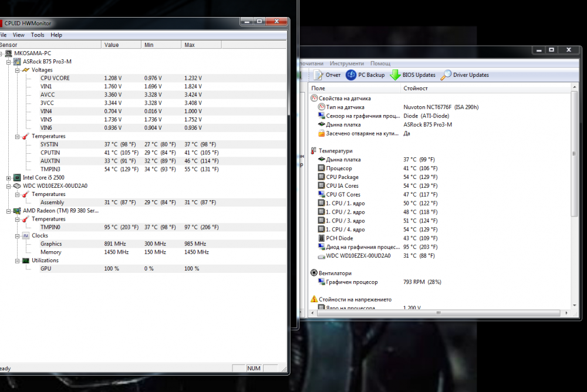Click the CPU Package icon
The image size is (587, 392).
pyautogui.click(x=321, y=177)
